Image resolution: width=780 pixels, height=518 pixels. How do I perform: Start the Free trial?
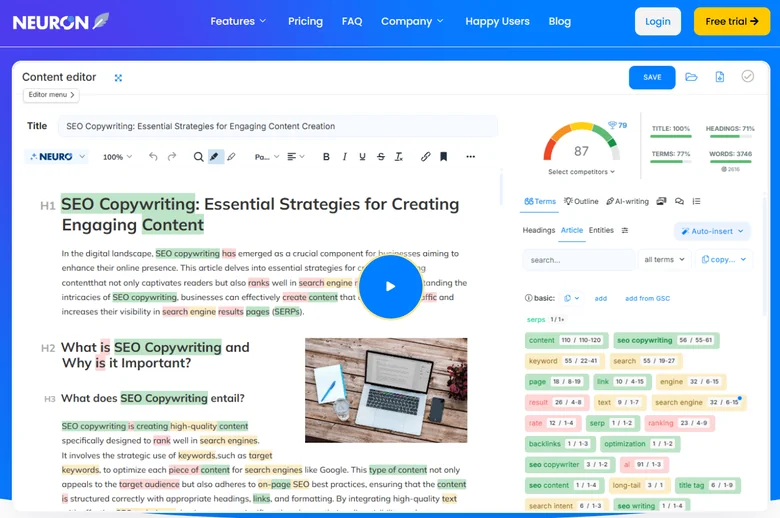point(732,21)
